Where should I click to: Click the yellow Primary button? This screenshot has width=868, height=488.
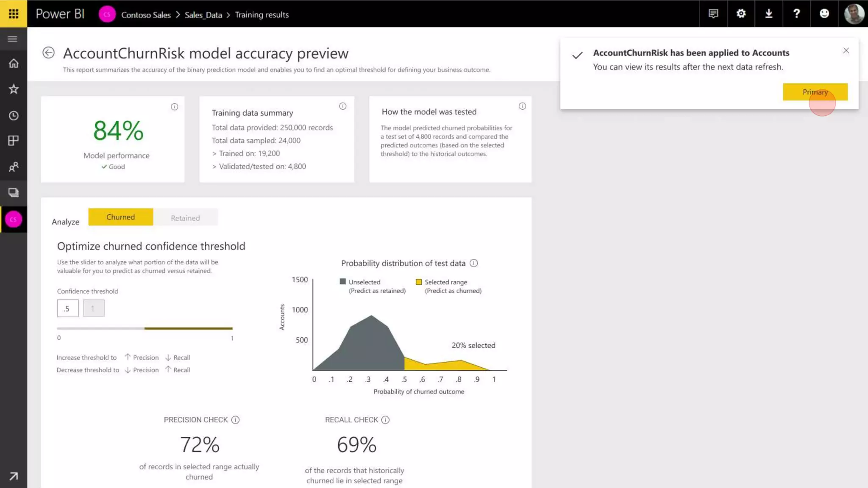[815, 92]
